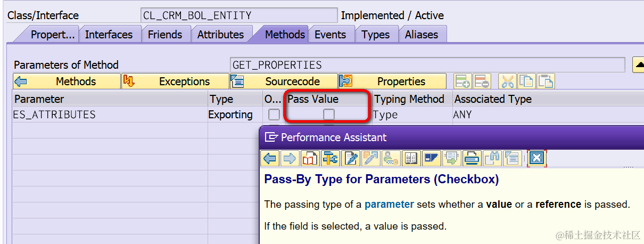644x244 pixels.
Task: Click the blue dual-window layout icon
Action: [431, 158]
